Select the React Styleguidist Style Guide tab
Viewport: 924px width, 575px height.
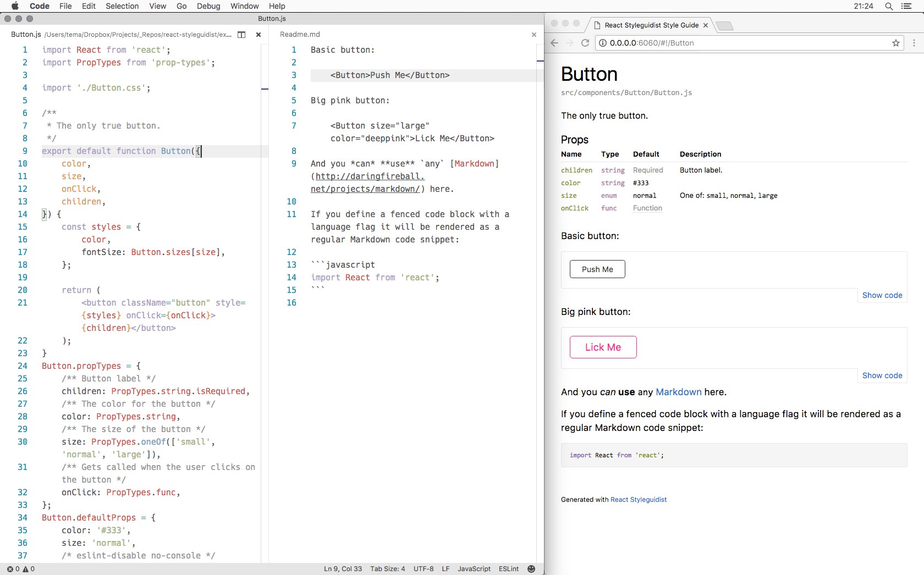(x=651, y=25)
